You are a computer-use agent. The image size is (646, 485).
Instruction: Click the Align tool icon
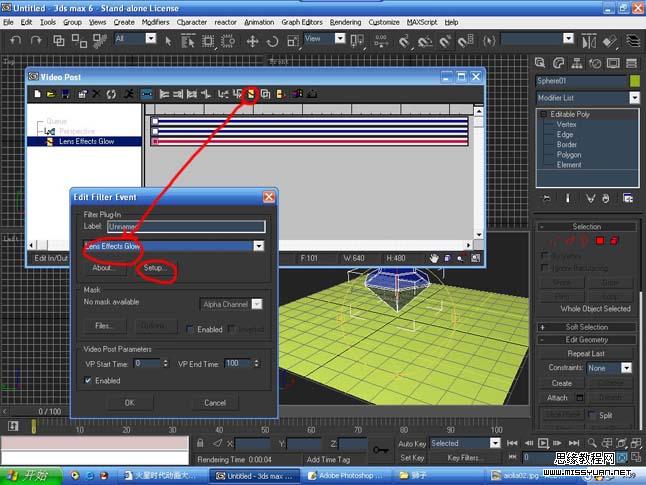pyautogui.click(x=610, y=41)
